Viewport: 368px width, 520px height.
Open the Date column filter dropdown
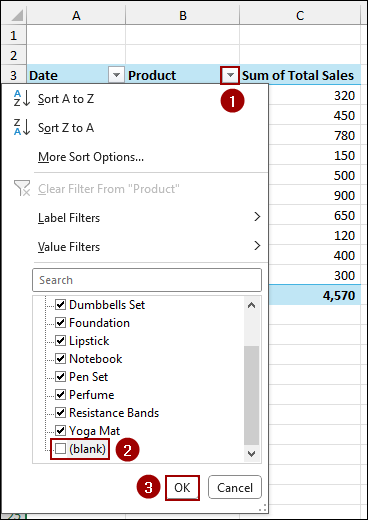116,75
